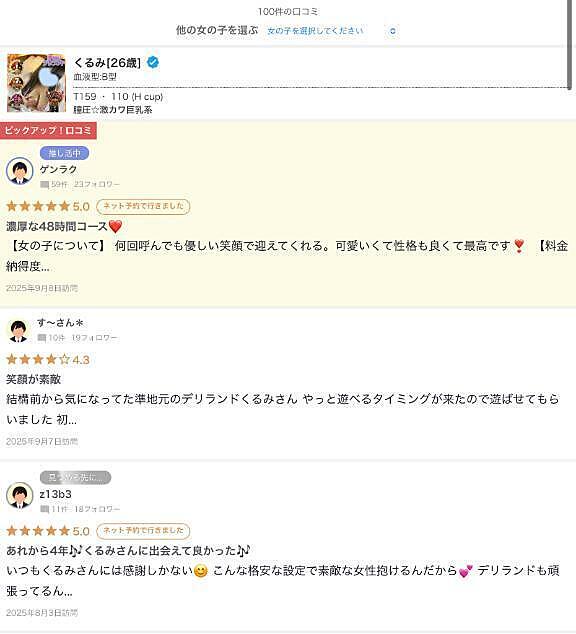Click ゲンラク's avatar icon
Image resolution: width=576 pixels, height=634 pixels.
[19, 171]
